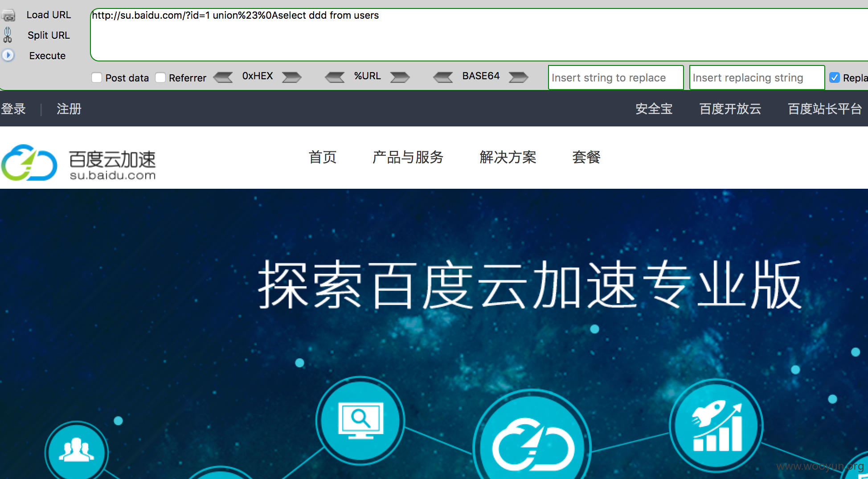Click the 探索百度云加速专业版 banner heading
Screen dimensions: 868x479
[x=530, y=285]
